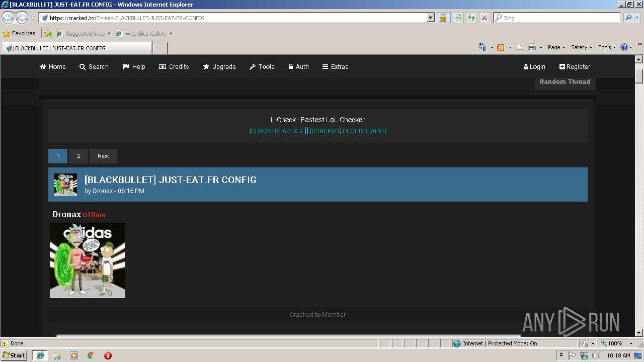
Task: Open the [CRACKED] APEX 2 link
Action: click(x=276, y=131)
